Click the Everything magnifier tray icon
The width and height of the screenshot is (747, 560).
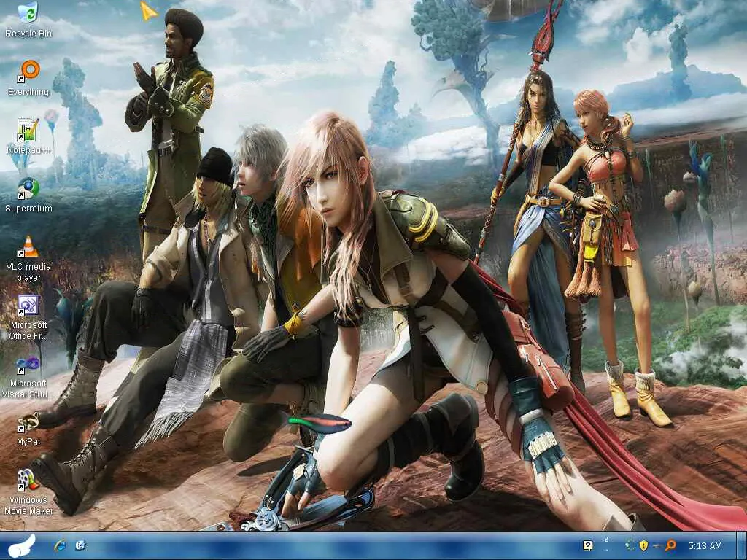click(x=670, y=545)
